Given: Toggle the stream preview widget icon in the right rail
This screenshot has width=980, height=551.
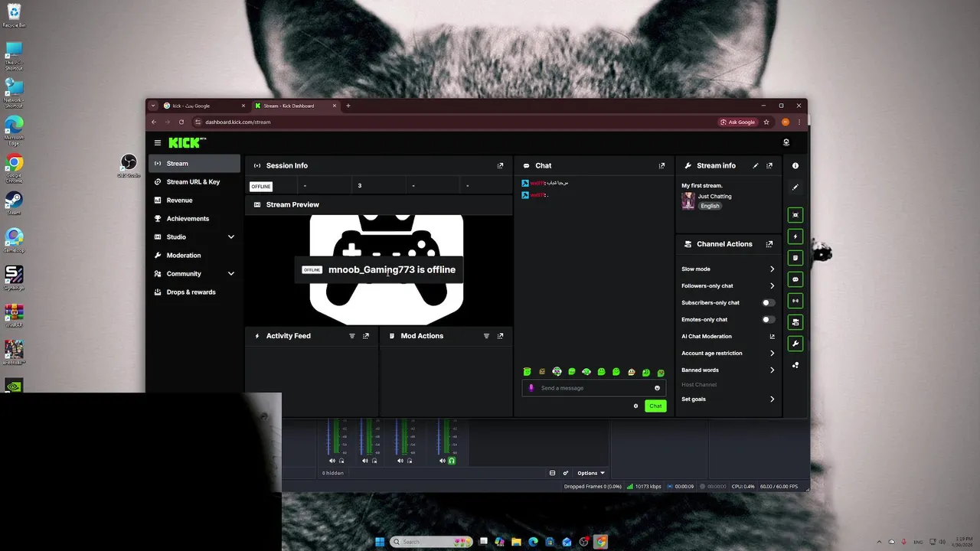Looking at the screenshot, I should click(x=795, y=215).
